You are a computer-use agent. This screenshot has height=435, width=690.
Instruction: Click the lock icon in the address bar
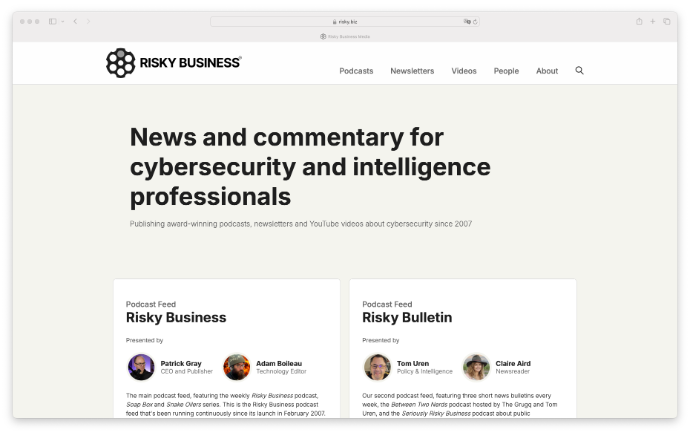tap(334, 22)
